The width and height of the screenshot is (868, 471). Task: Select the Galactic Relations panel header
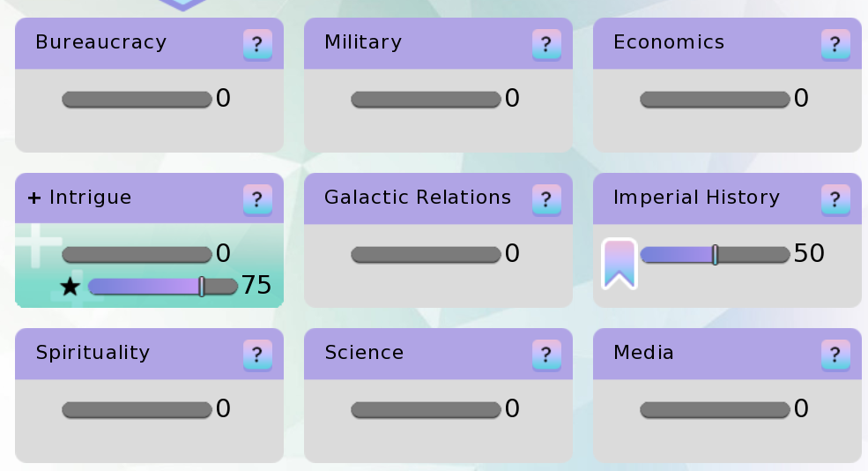click(x=418, y=198)
